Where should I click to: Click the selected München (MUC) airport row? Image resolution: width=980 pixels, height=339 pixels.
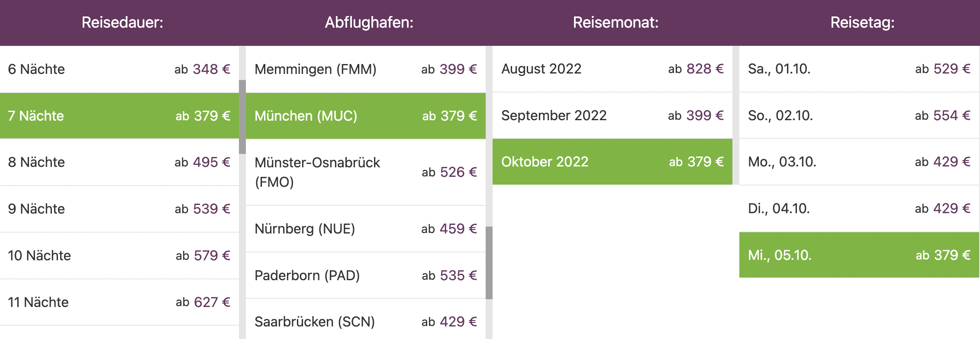pos(366,116)
